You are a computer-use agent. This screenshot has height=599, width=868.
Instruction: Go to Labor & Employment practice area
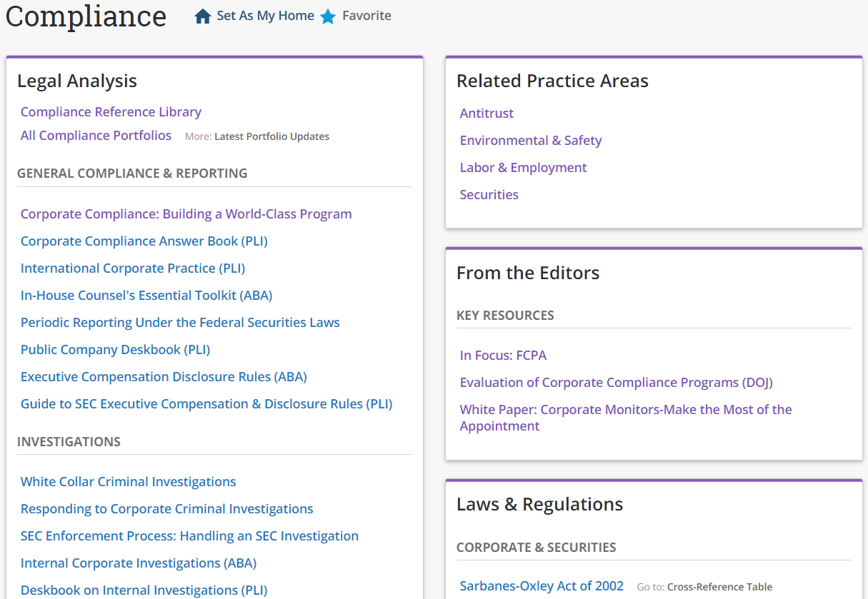point(523,168)
